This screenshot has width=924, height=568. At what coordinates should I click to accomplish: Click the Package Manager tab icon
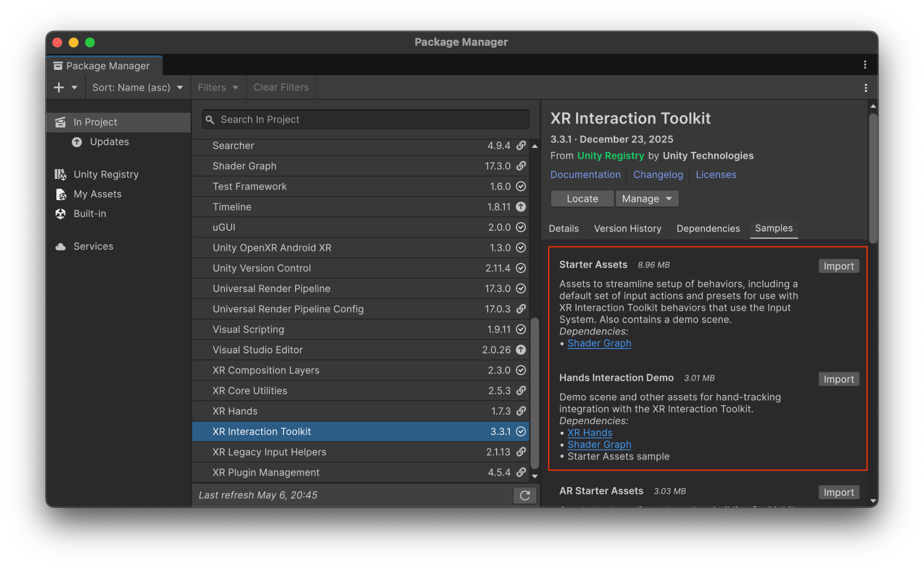pyautogui.click(x=58, y=66)
